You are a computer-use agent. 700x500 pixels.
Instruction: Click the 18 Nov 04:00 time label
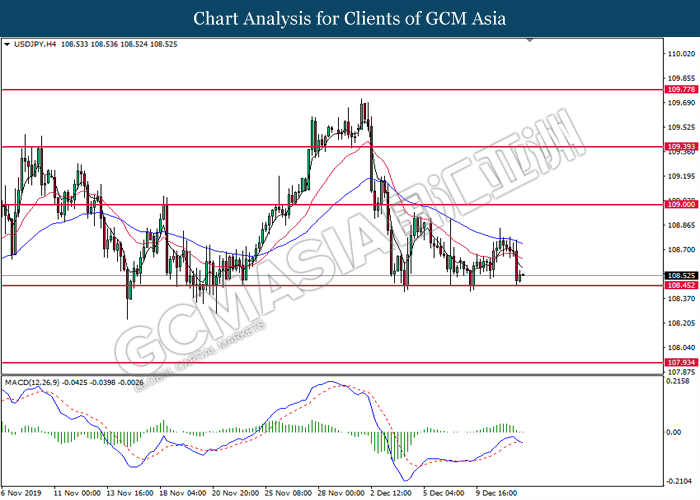pos(183,493)
